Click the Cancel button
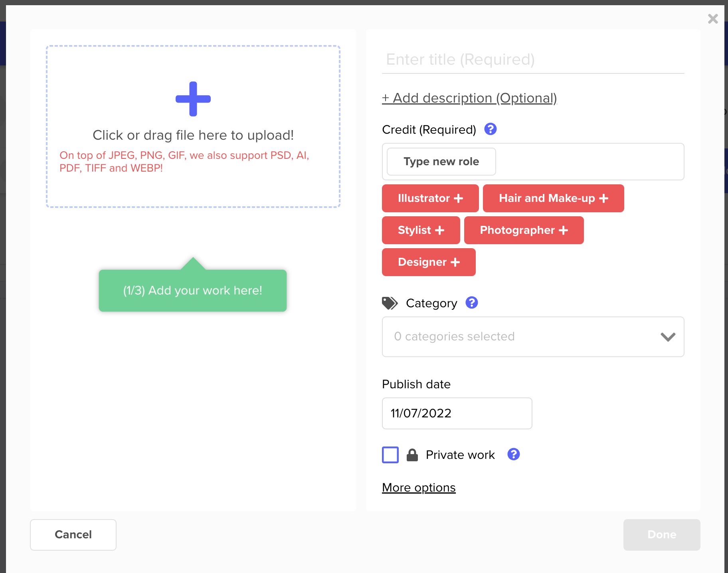The height and width of the screenshot is (573, 728). (x=73, y=535)
